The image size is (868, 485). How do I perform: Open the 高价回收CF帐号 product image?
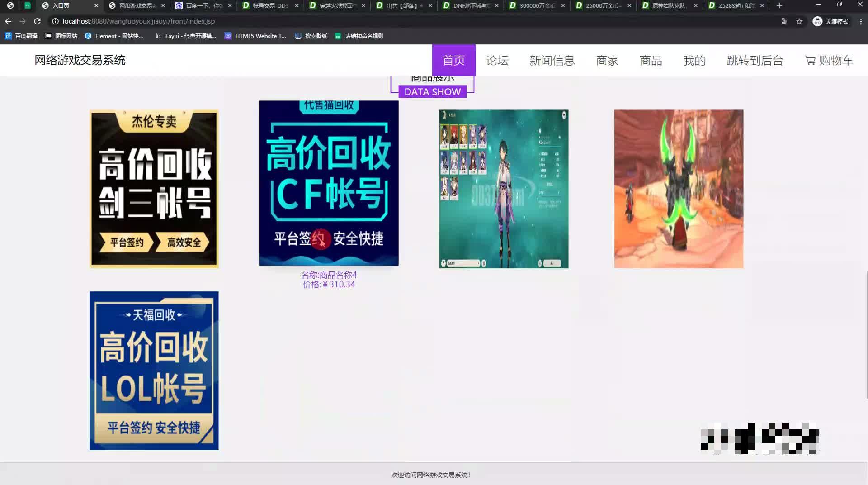(329, 183)
